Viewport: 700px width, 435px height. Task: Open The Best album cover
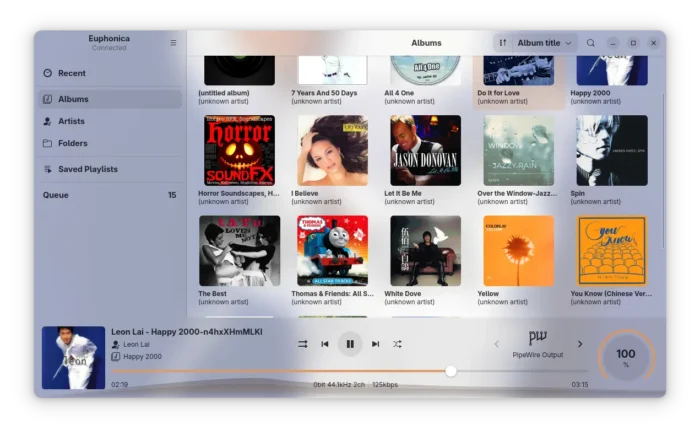[239, 251]
